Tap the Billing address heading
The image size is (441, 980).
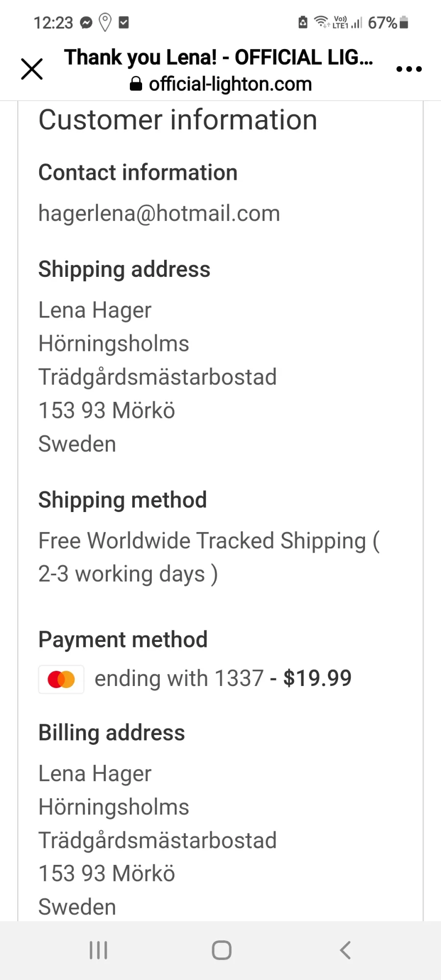[112, 733]
